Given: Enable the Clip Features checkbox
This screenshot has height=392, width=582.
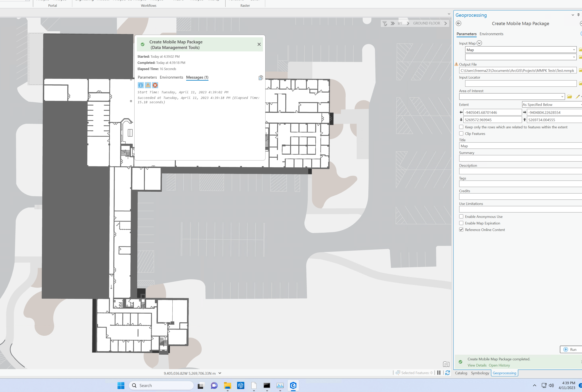Looking at the screenshot, I should (461, 134).
